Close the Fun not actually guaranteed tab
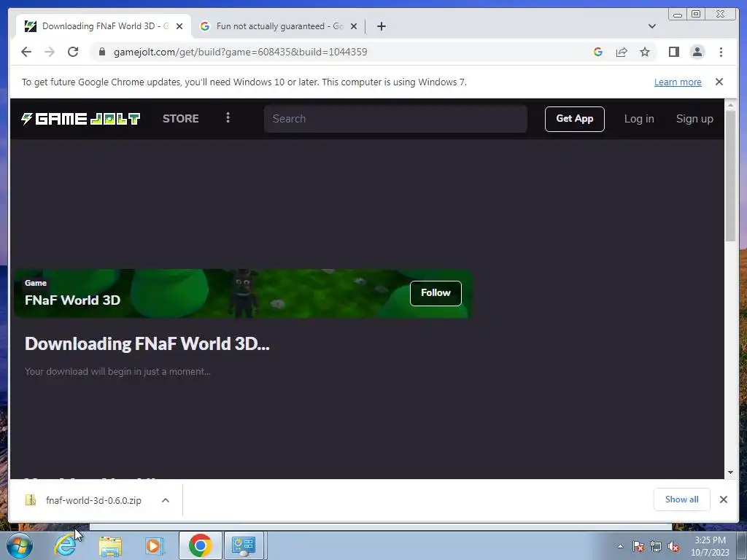 pos(354,26)
